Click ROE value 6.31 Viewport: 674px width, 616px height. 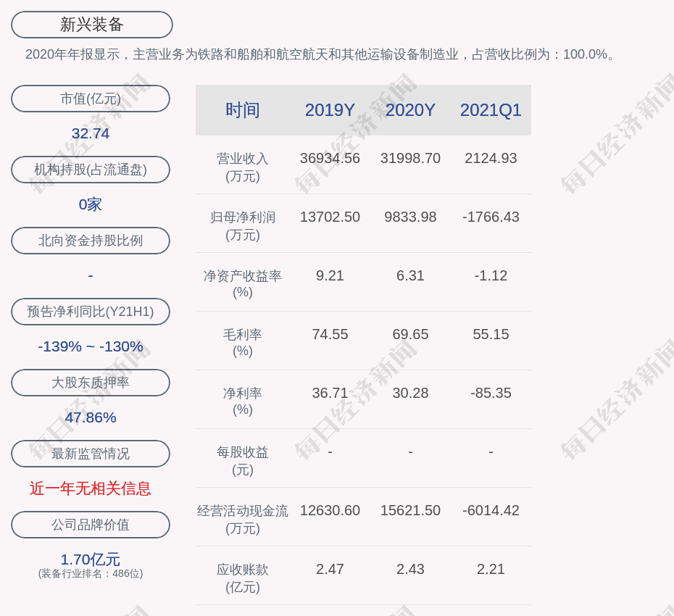click(410, 275)
